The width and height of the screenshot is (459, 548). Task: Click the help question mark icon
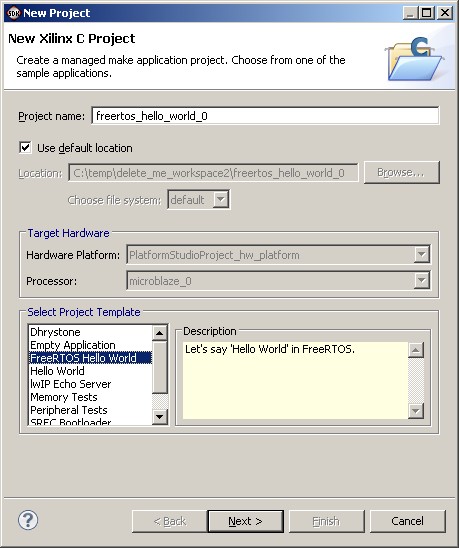28,520
